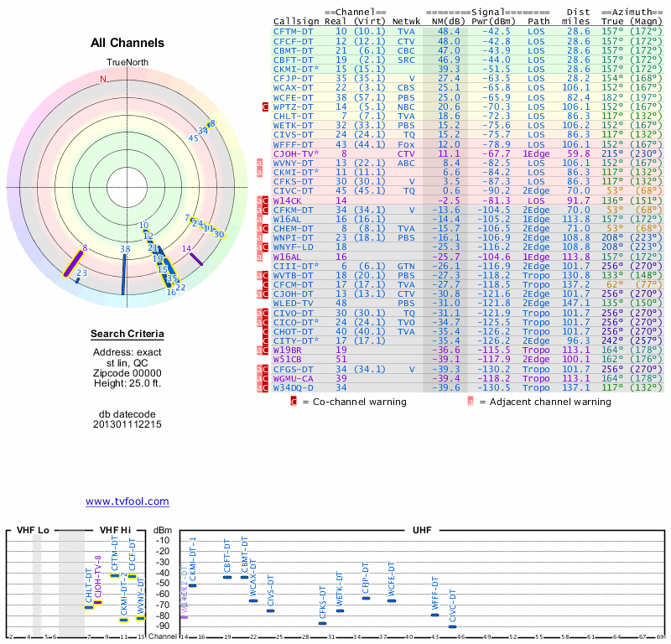
Task: Click the red co-channel warning legend icon
Action: coord(294,402)
